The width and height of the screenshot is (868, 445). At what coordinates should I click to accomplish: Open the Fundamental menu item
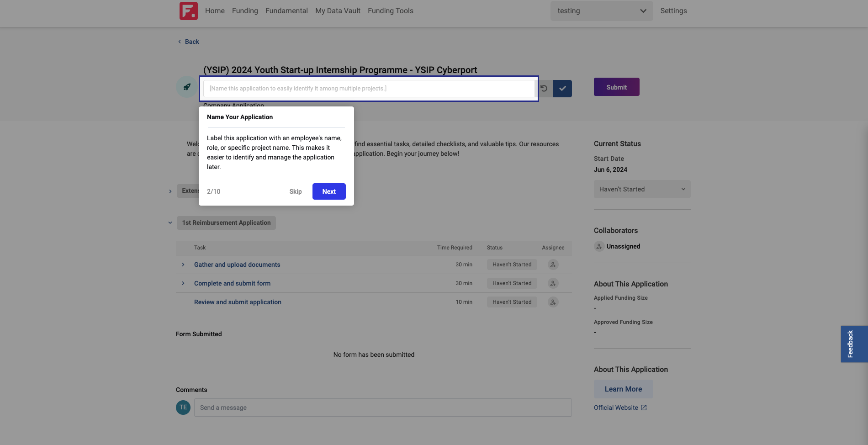pyautogui.click(x=286, y=11)
